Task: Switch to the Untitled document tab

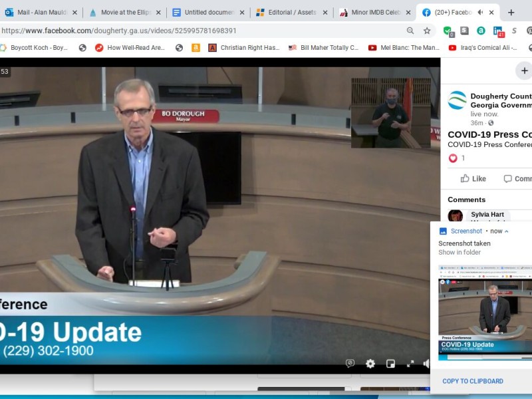Action: click(208, 13)
